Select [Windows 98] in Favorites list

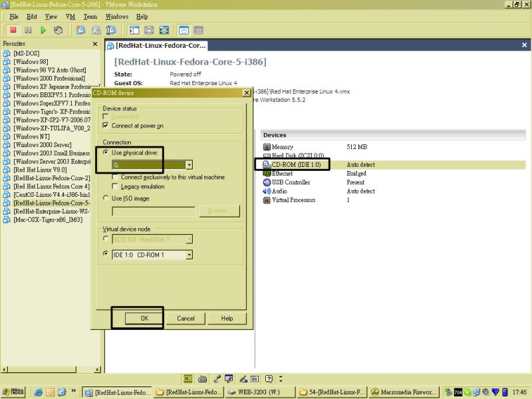pyautogui.click(x=31, y=62)
